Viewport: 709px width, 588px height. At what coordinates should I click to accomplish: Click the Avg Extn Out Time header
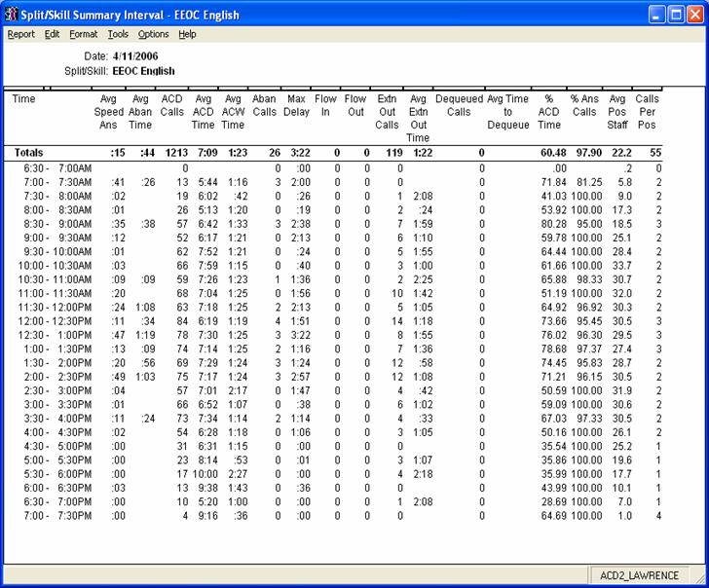point(418,119)
